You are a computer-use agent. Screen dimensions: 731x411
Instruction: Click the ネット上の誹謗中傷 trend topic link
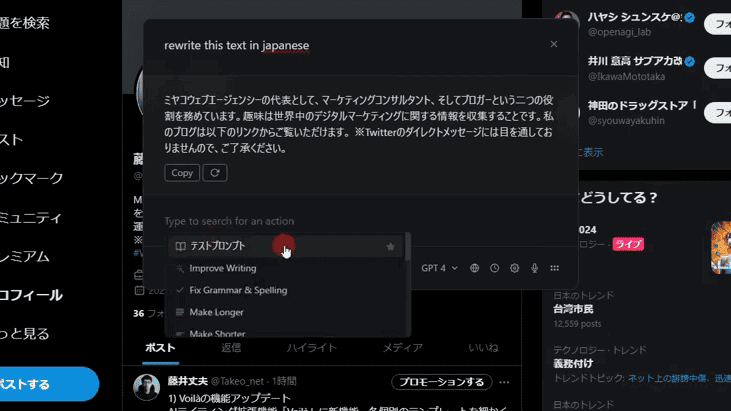click(667, 378)
